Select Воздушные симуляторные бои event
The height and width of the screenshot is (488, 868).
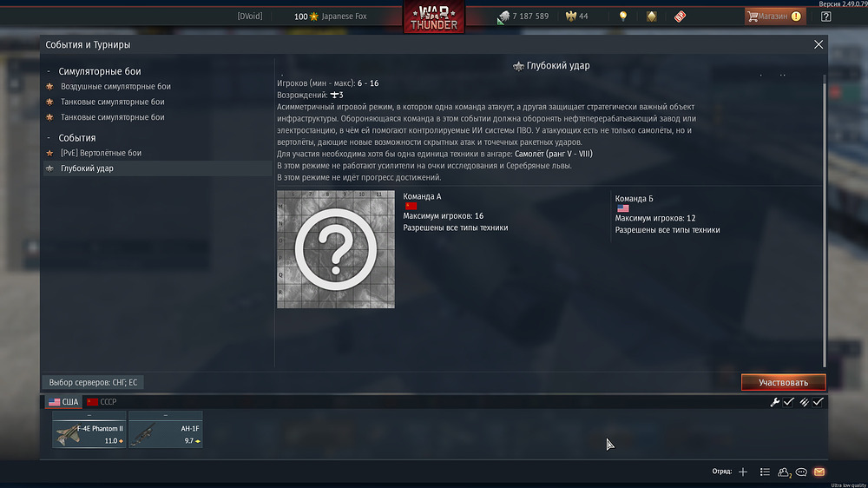pos(115,87)
